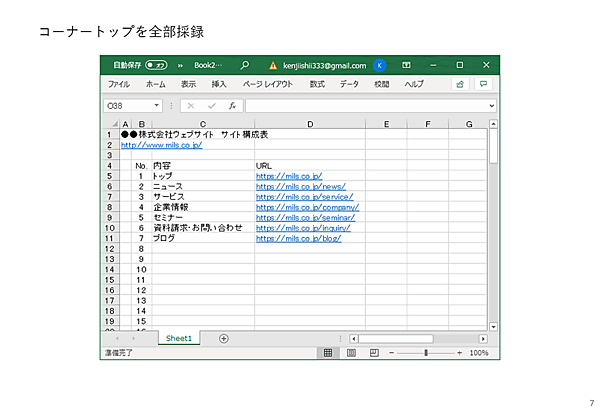Switch to Page Layout view icon
Screen dimensions: 600x415
[x=351, y=353]
